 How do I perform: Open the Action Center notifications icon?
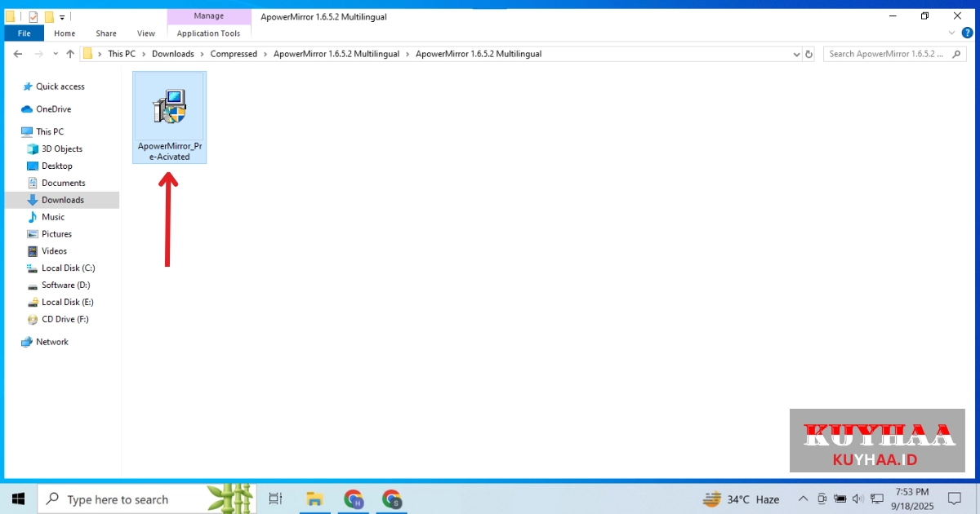coord(955,498)
